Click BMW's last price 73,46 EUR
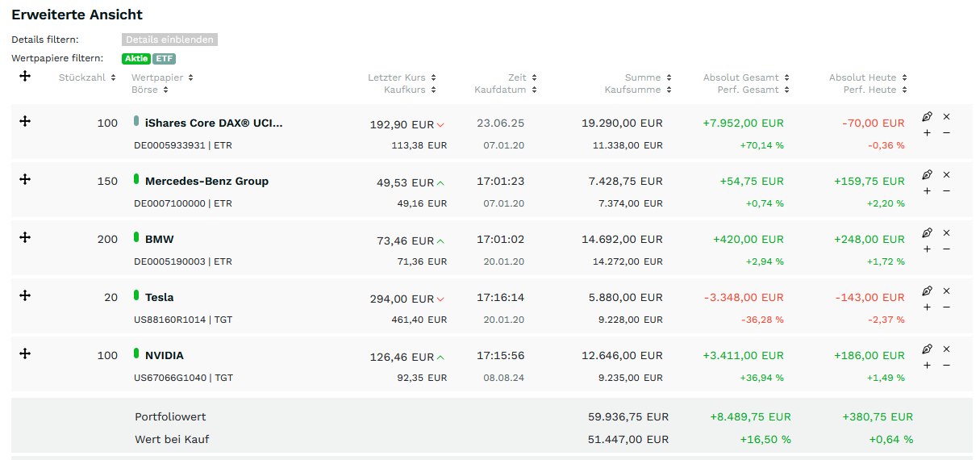The height and width of the screenshot is (460, 980). click(405, 240)
